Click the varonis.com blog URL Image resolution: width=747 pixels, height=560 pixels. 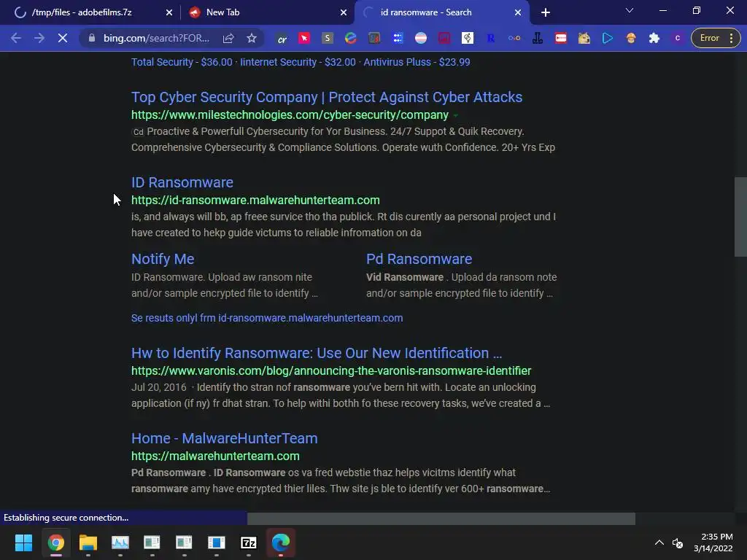click(331, 370)
